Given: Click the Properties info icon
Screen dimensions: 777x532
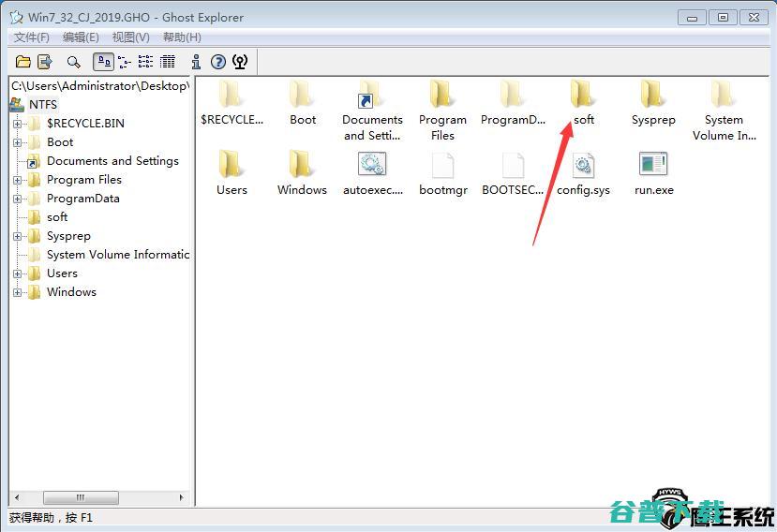Looking at the screenshot, I should [196, 62].
